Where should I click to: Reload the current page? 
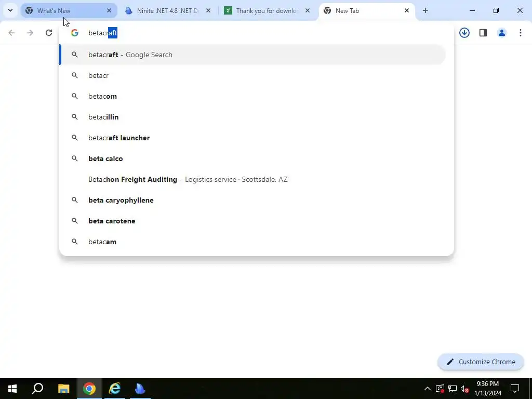(49, 33)
